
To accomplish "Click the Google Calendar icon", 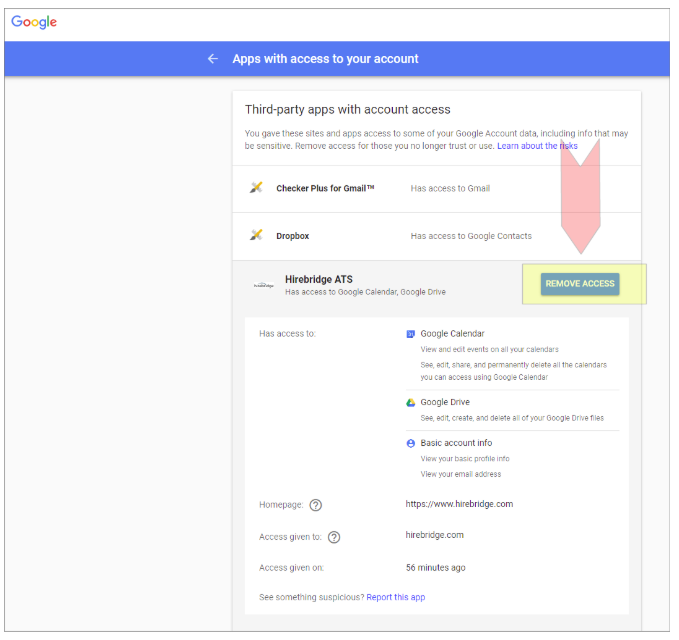I will tap(411, 334).
